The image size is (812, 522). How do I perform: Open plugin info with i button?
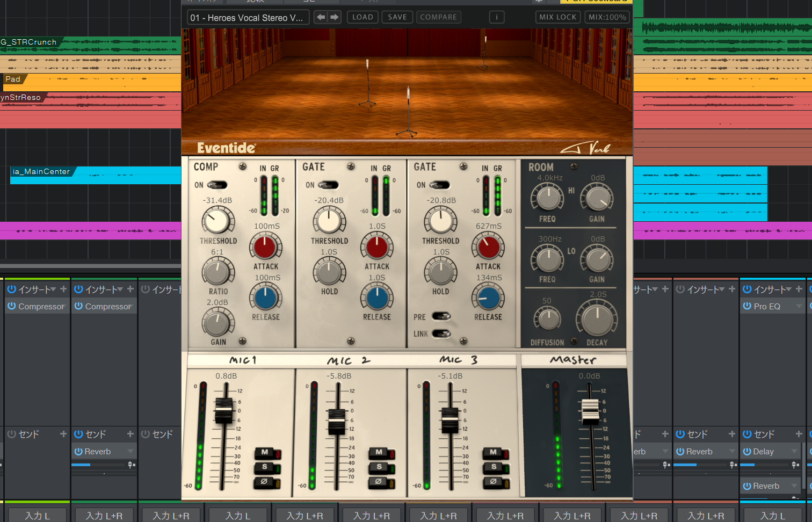click(497, 17)
